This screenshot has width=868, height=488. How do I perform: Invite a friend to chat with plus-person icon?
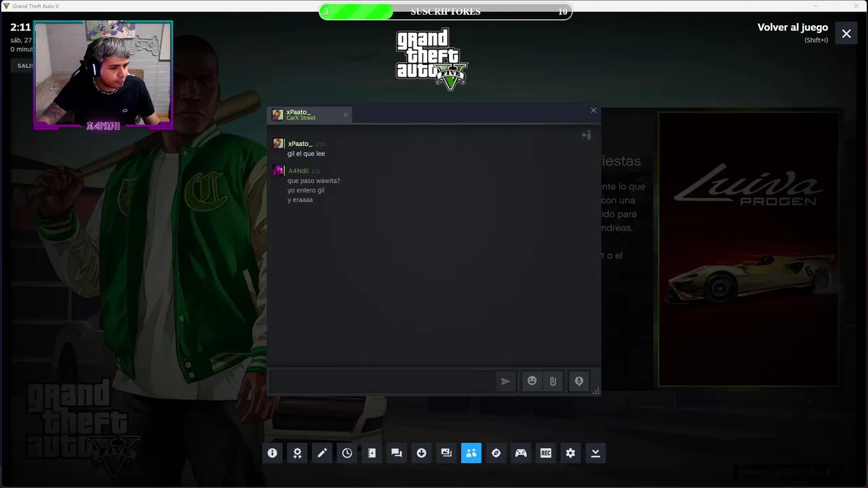(x=586, y=136)
